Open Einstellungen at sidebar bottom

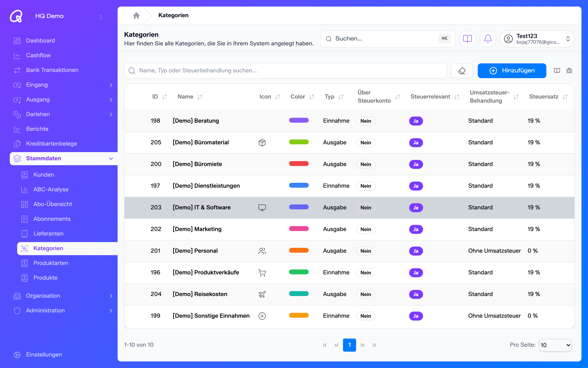pyautogui.click(x=64, y=355)
